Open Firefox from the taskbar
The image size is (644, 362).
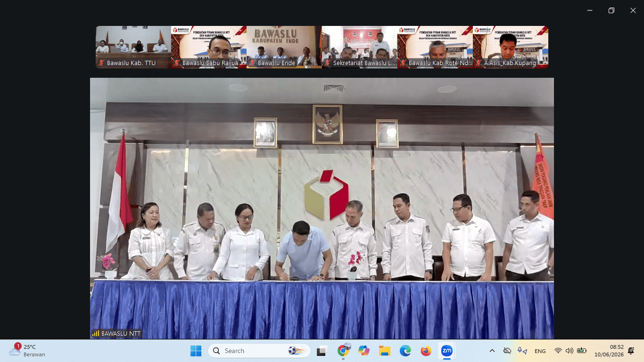coord(426,351)
